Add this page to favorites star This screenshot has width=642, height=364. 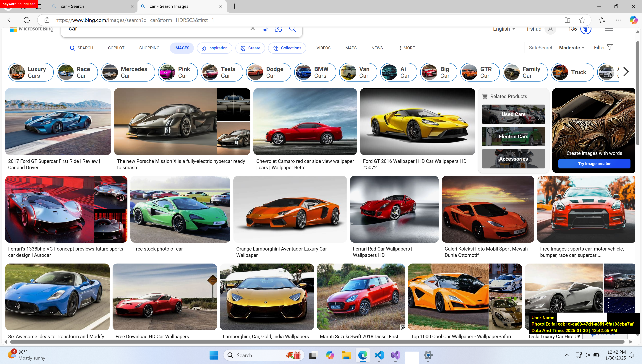582,20
